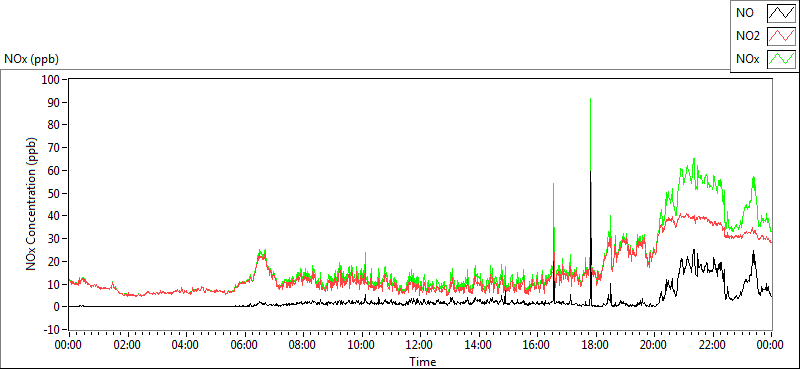Click the 70 value on the Y axis

click(55, 148)
